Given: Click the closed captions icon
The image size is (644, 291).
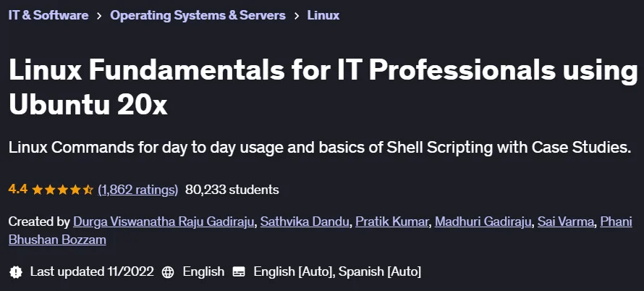Looking at the screenshot, I should coord(239,271).
